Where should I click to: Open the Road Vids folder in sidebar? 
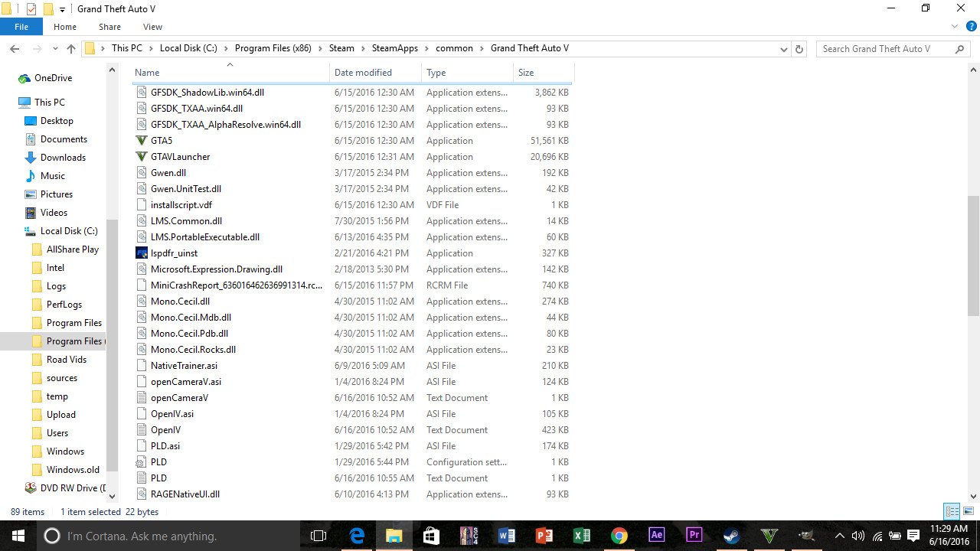66,360
